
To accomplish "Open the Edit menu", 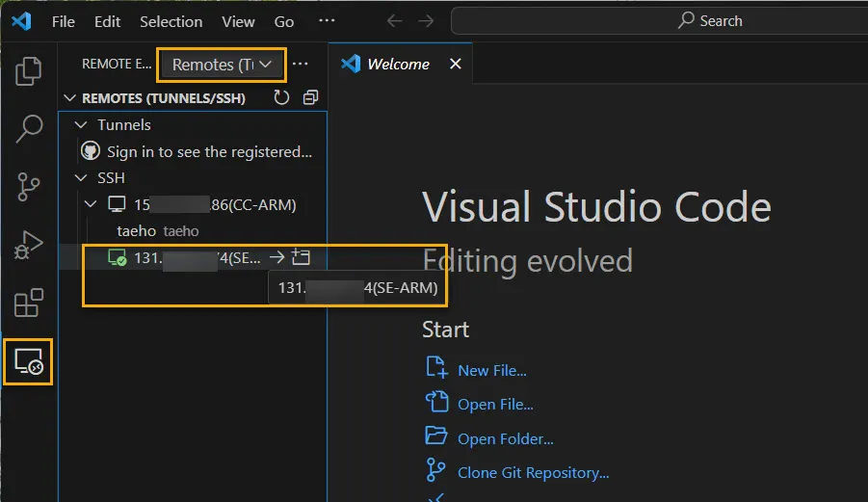I will (x=107, y=21).
